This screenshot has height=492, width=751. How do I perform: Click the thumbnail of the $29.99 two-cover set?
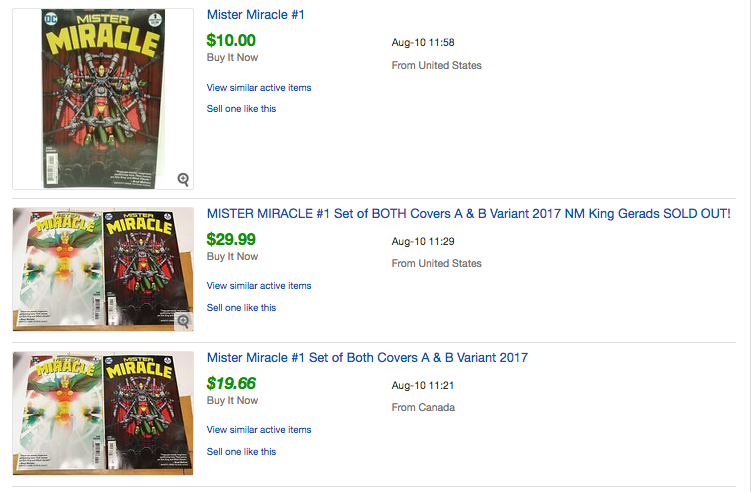click(103, 270)
